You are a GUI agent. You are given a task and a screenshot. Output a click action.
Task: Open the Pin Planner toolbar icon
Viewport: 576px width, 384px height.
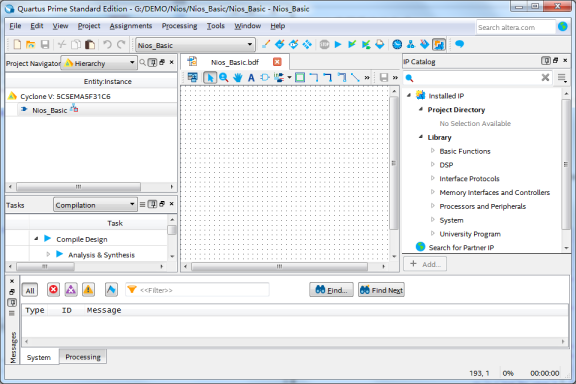[293, 44]
